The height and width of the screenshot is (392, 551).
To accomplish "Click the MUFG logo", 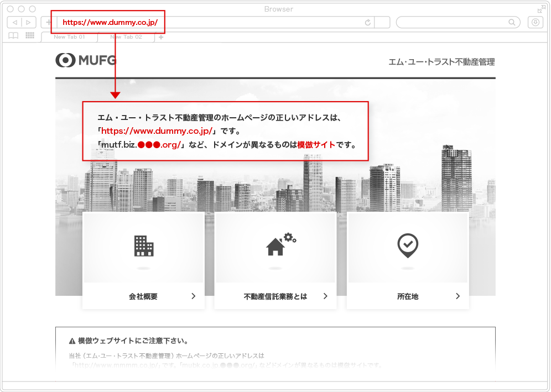I will [x=86, y=60].
